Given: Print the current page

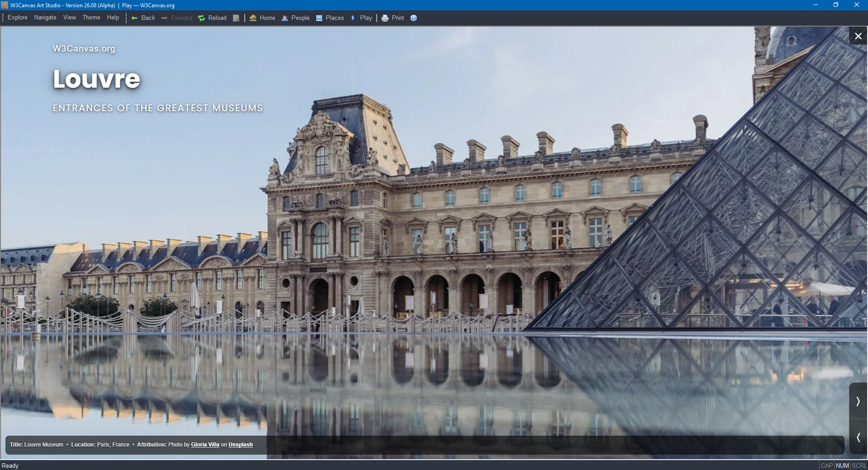Looking at the screenshot, I should tap(393, 18).
